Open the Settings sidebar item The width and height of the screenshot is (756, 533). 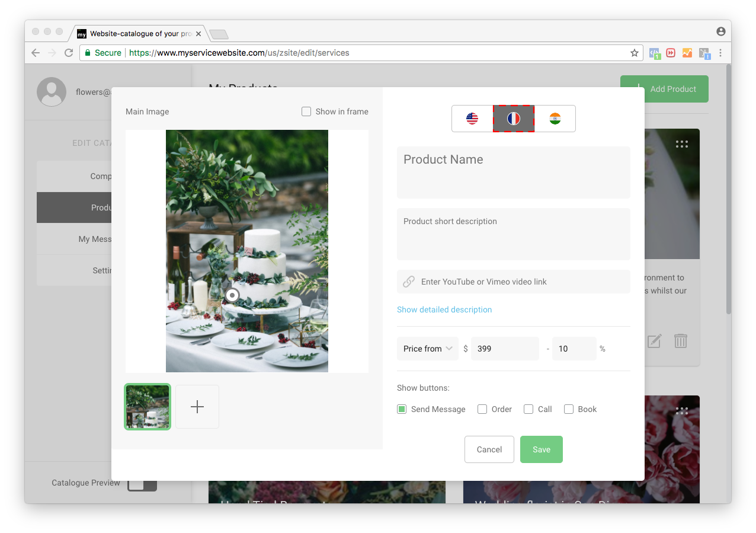click(74, 270)
